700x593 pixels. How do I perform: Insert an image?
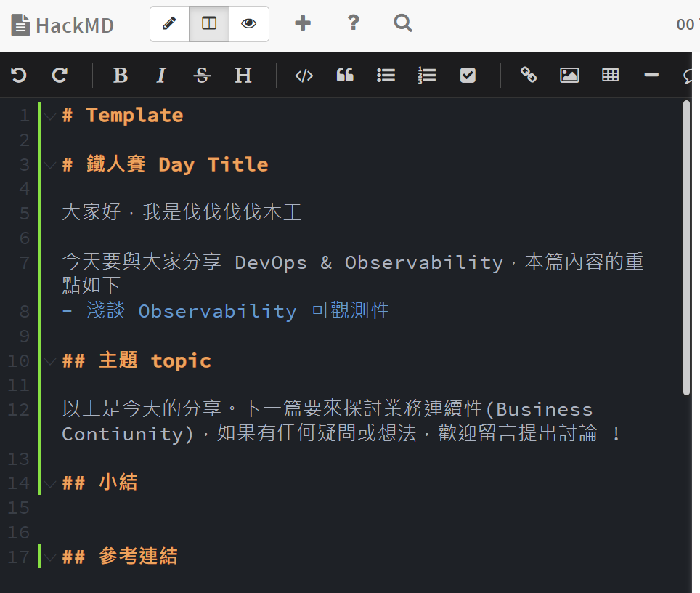(569, 75)
